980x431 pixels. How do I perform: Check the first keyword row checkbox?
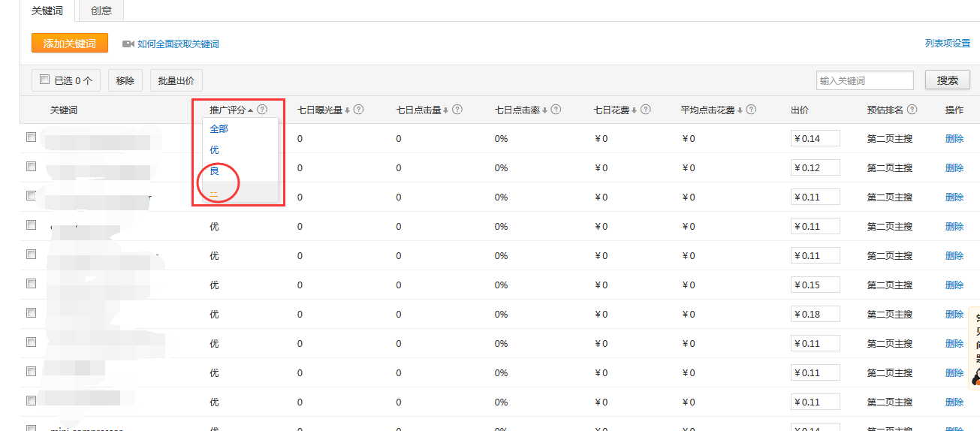pyautogui.click(x=31, y=137)
